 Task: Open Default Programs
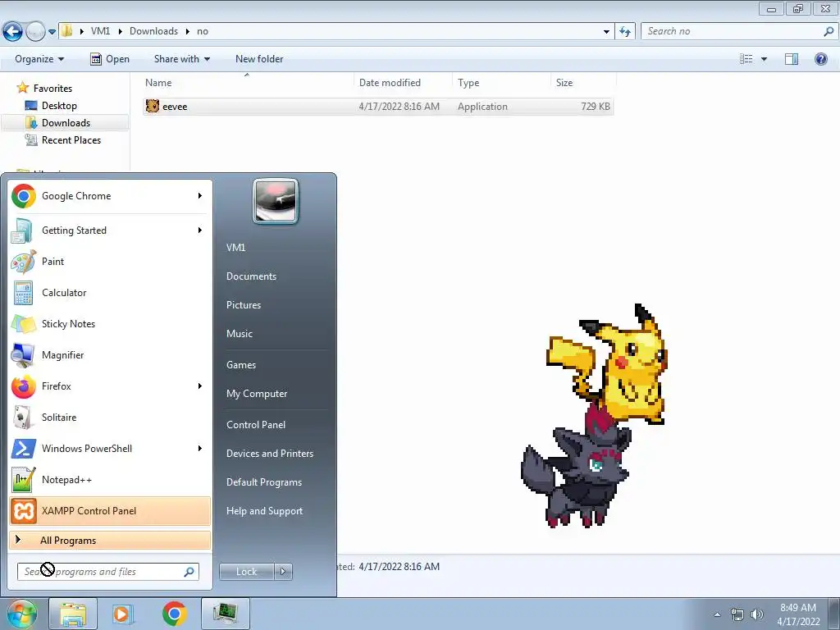pyautogui.click(x=264, y=482)
